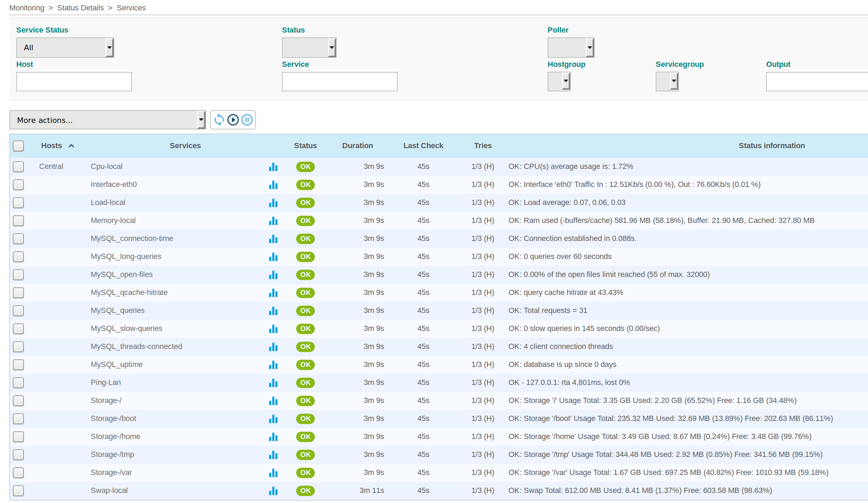
Task: Click the Central host link
Action: (x=51, y=167)
